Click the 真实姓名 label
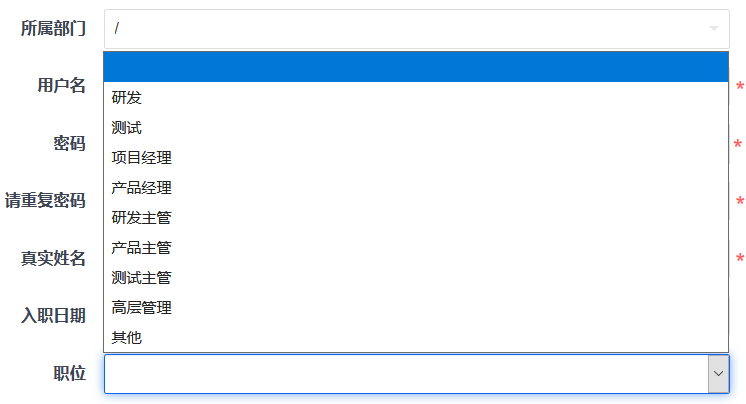The image size is (746, 404). [x=53, y=259]
